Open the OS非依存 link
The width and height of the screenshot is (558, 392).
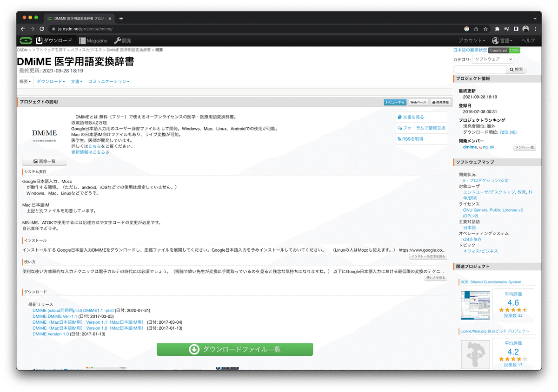tap(472, 239)
